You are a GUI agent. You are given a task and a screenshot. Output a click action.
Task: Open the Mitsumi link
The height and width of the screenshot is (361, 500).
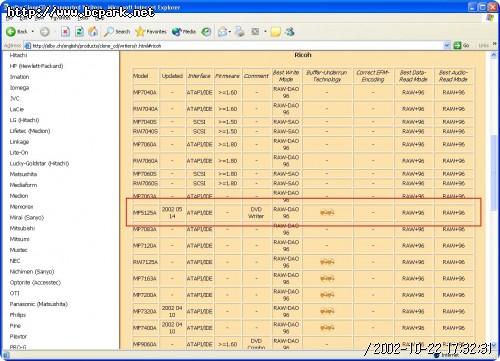coord(20,239)
